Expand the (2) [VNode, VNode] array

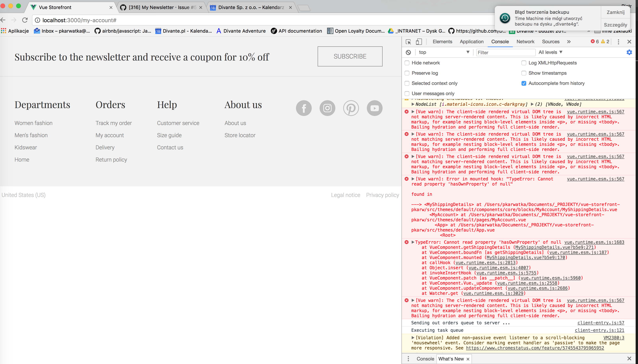[532, 104]
